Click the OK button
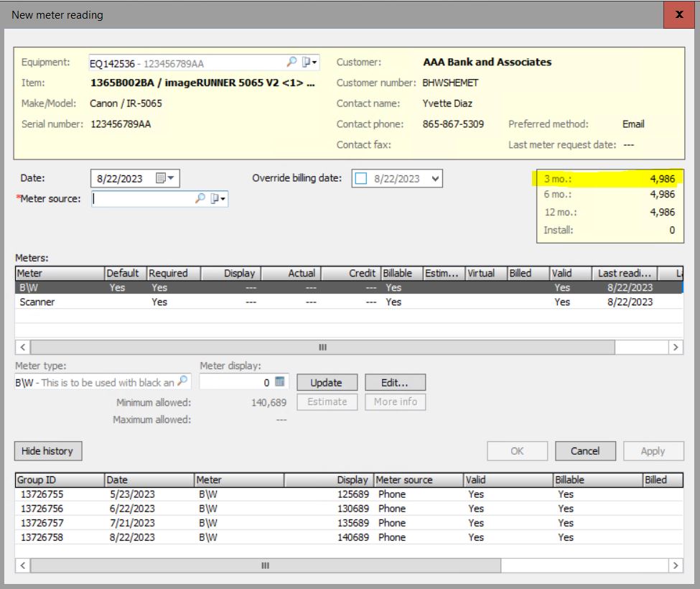Screen dimensions: 700x589 (517, 451)
